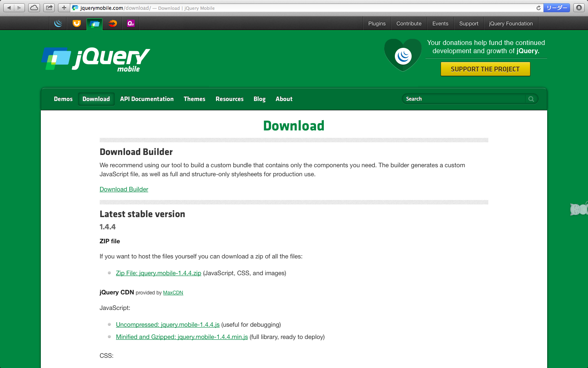Download jquery.mobile-1.4.4.zip file link
This screenshot has height=368, width=588.
(x=158, y=273)
